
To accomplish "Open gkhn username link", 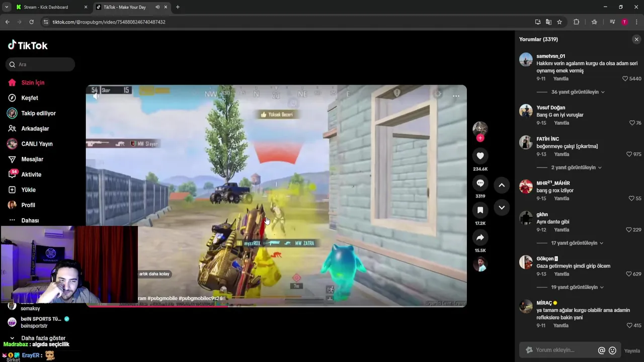I will coord(542,215).
